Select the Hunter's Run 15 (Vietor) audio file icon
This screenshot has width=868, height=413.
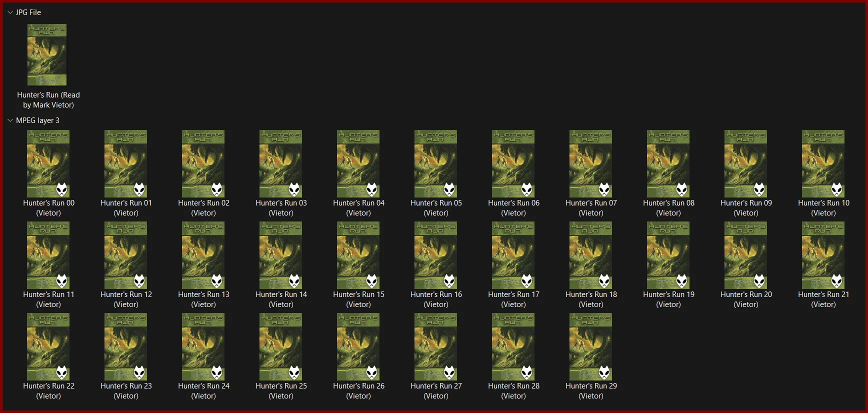(358, 255)
